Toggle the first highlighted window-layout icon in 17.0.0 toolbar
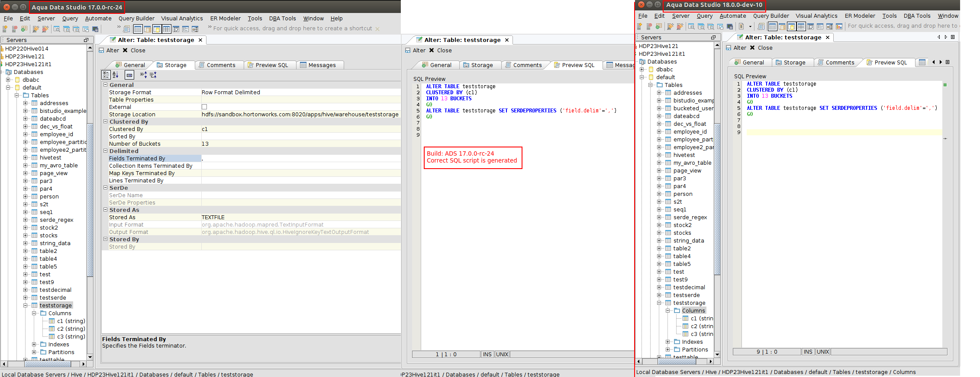This screenshot has width=980, height=377. 138,29
